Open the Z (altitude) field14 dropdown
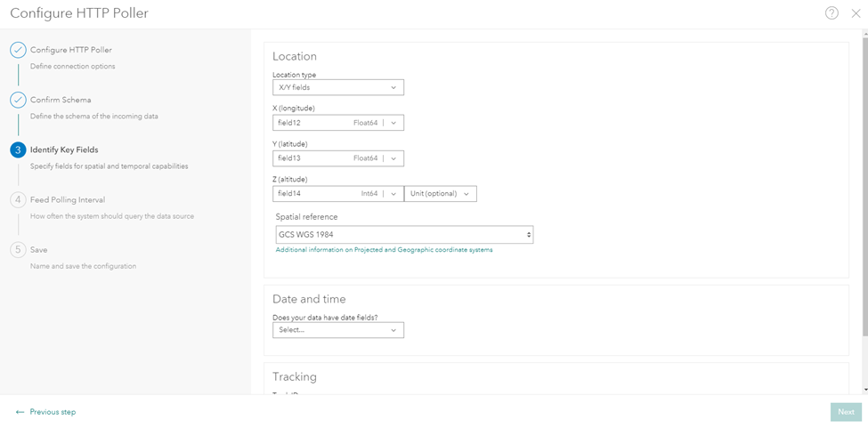Viewport: 868px width, 428px height. tap(393, 194)
